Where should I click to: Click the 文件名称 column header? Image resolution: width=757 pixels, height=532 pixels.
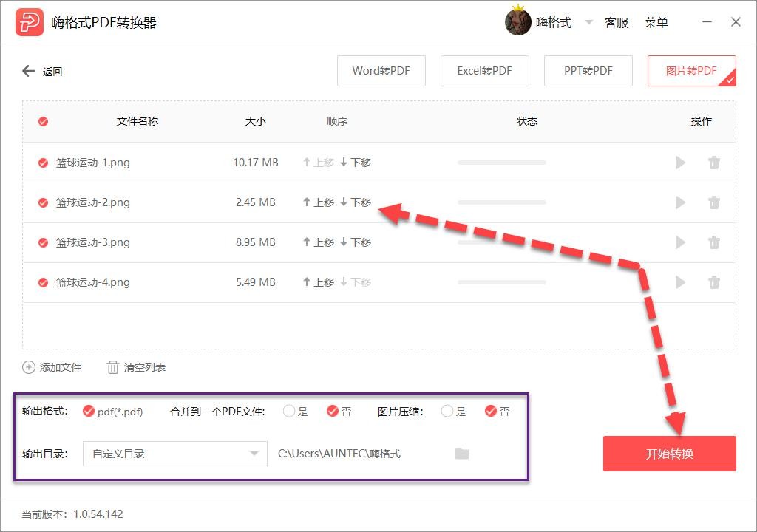[x=138, y=121]
